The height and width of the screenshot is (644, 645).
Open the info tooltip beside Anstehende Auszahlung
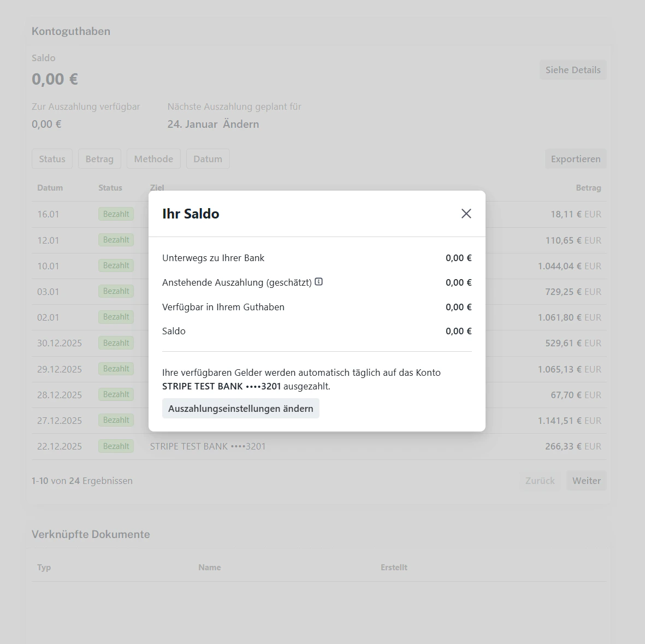(x=319, y=282)
